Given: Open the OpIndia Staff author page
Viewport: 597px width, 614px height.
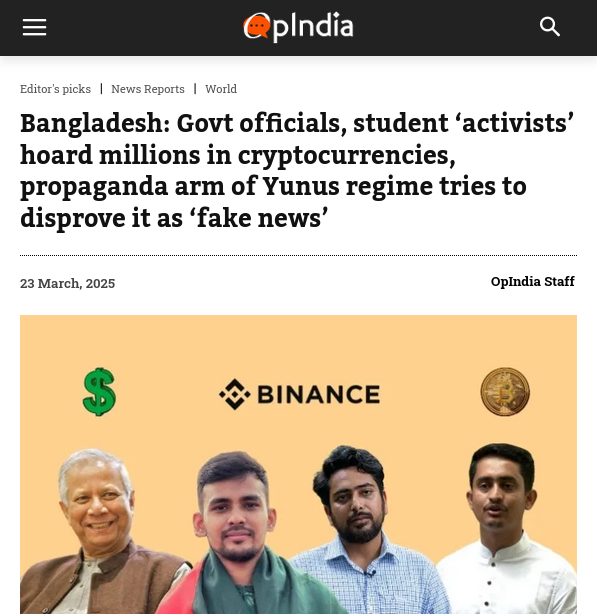Looking at the screenshot, I should pyautogui.click(x=532, y=281).
